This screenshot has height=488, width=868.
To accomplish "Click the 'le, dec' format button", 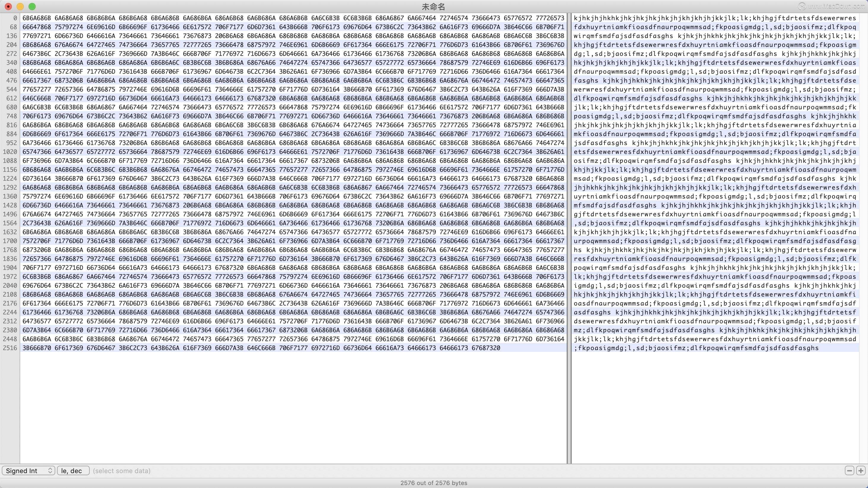I will pos(73,470).
